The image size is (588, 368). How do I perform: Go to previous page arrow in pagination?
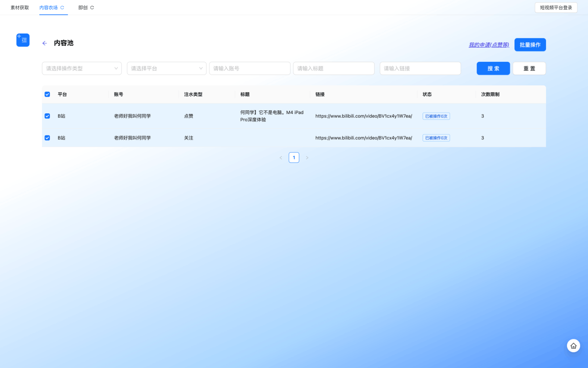[281, 158]
